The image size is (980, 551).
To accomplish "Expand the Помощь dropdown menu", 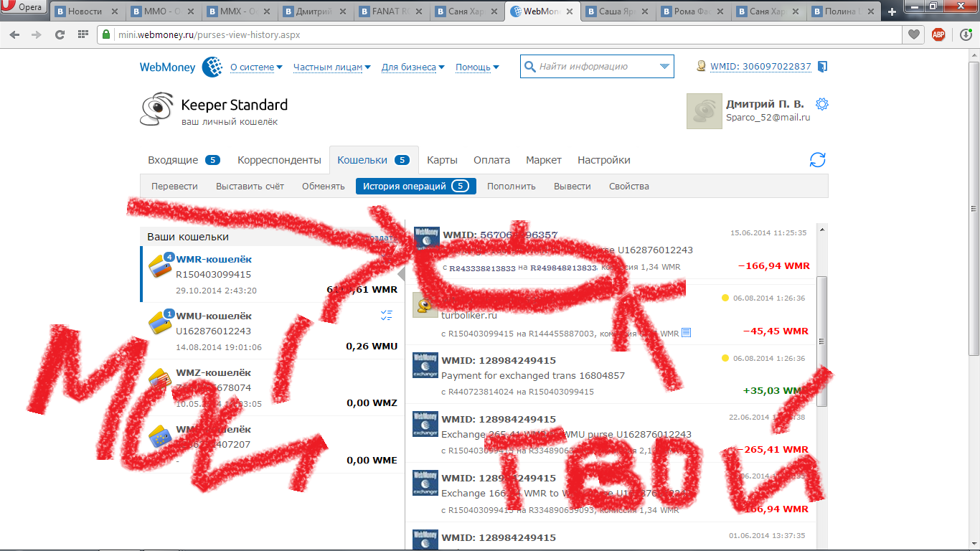I will tap(478, 67).
